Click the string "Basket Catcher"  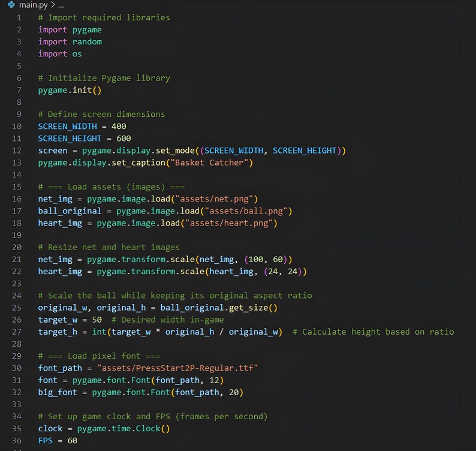[209, 163]
